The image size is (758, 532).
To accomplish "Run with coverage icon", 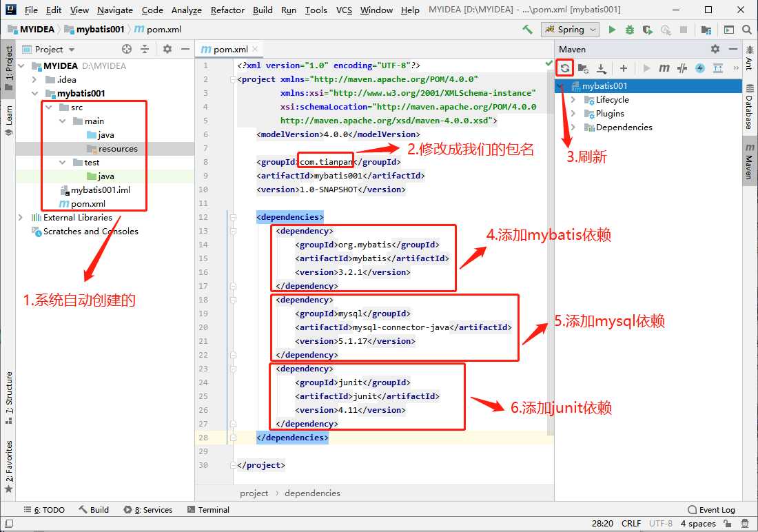I will pos(647,30).
